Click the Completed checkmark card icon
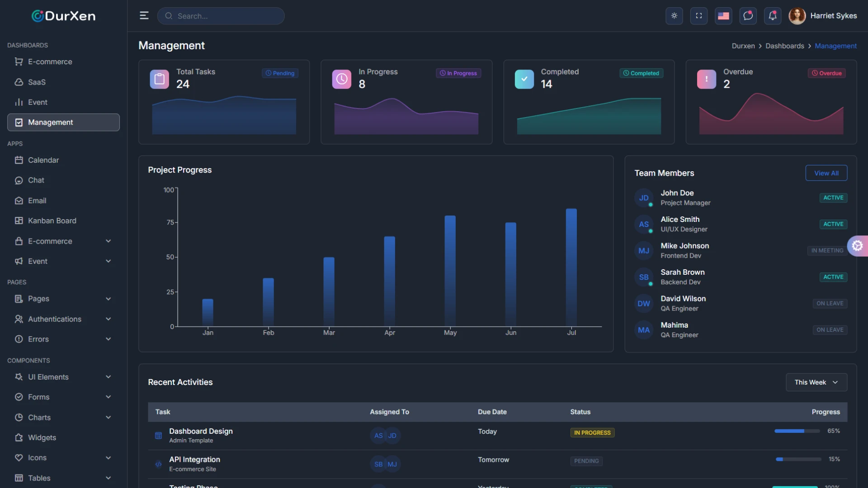Image resolution: width=868 pixels, height=488 pixels. click(x=524, y=79)
